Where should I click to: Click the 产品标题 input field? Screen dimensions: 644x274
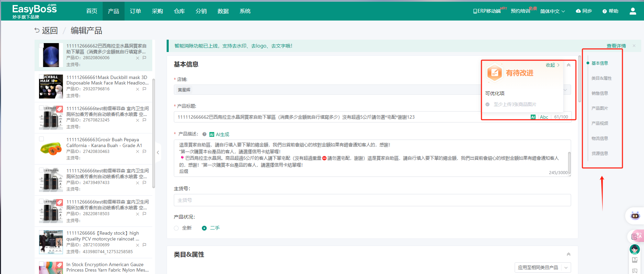[372, 117]
